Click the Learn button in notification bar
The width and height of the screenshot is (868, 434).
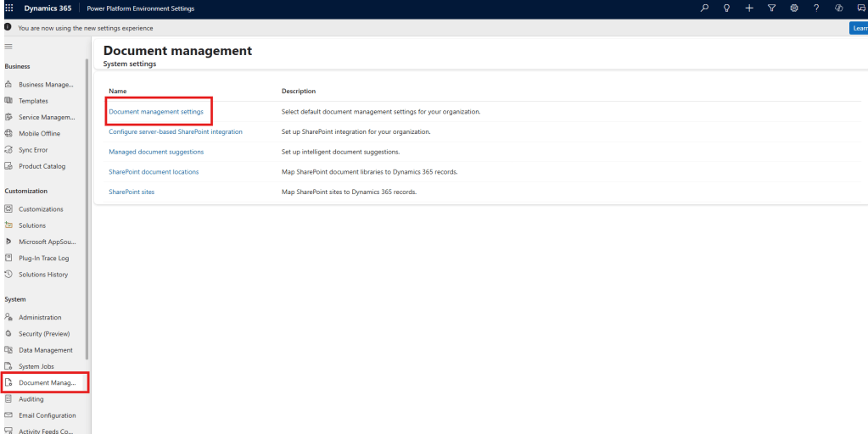point(858,28)
